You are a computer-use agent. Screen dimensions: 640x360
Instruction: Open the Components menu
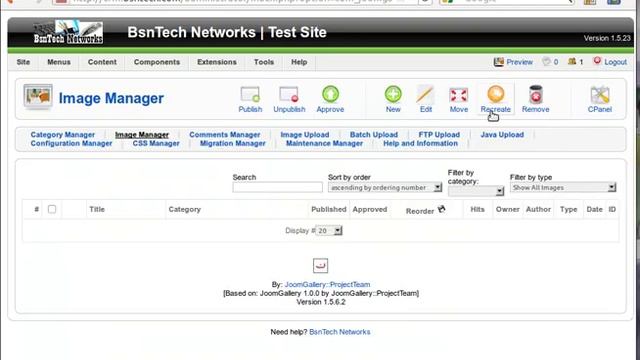pos(157,62)
